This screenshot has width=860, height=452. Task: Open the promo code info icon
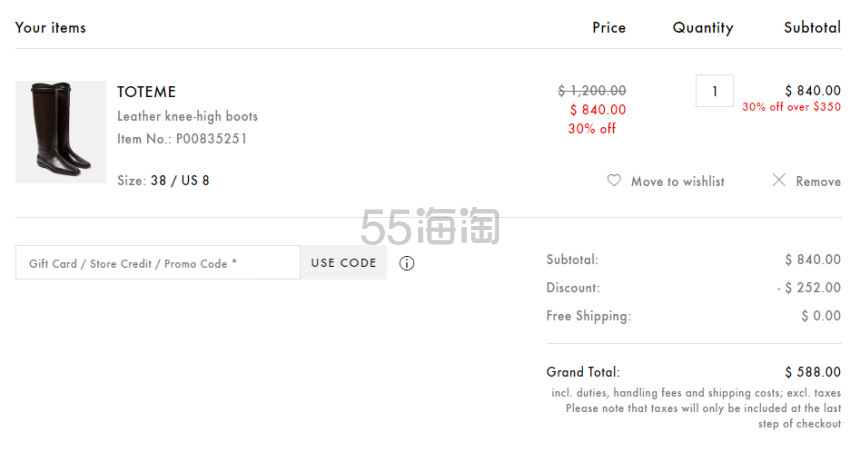point(407,264)
